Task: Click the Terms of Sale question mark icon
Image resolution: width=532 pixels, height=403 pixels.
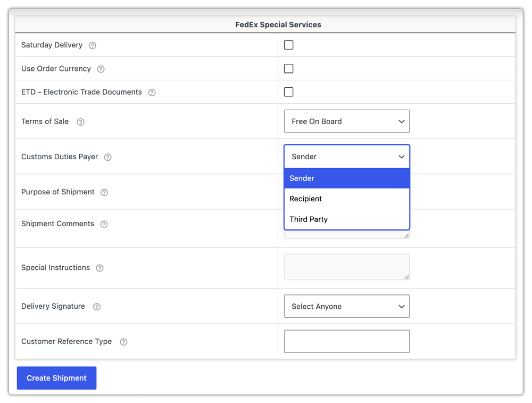Action: pos(80,122)
